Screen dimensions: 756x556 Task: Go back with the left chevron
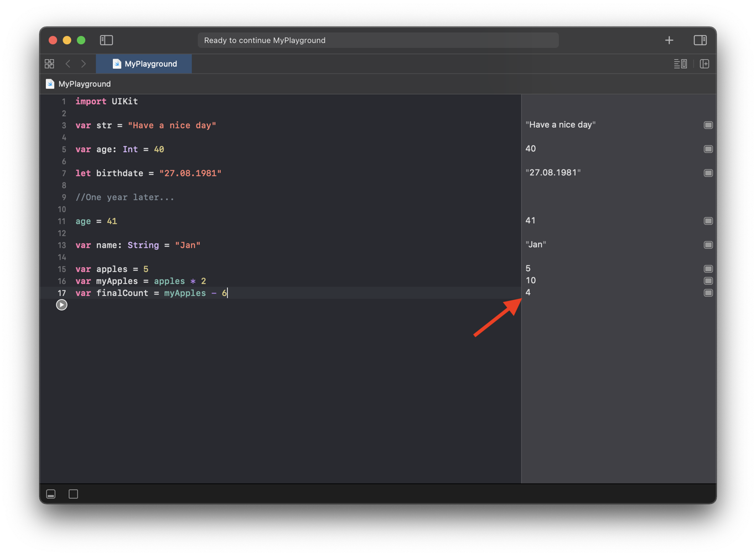point(68,64)
